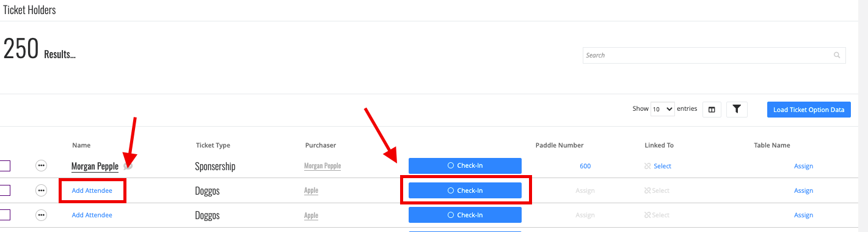The height and width of the screenshot is (232, 868).
Task: Open the filter funnel icon
Action: click(737, 110)
